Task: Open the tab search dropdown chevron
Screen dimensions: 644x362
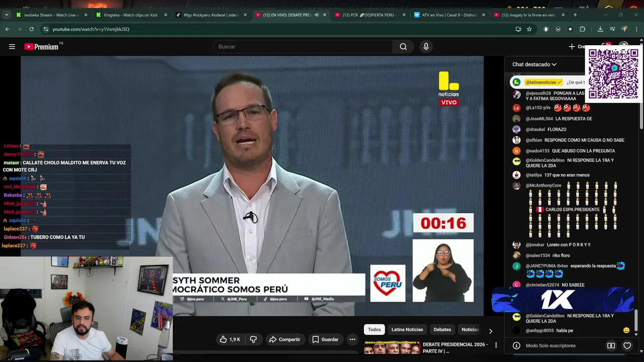Action: pos(7,15)
